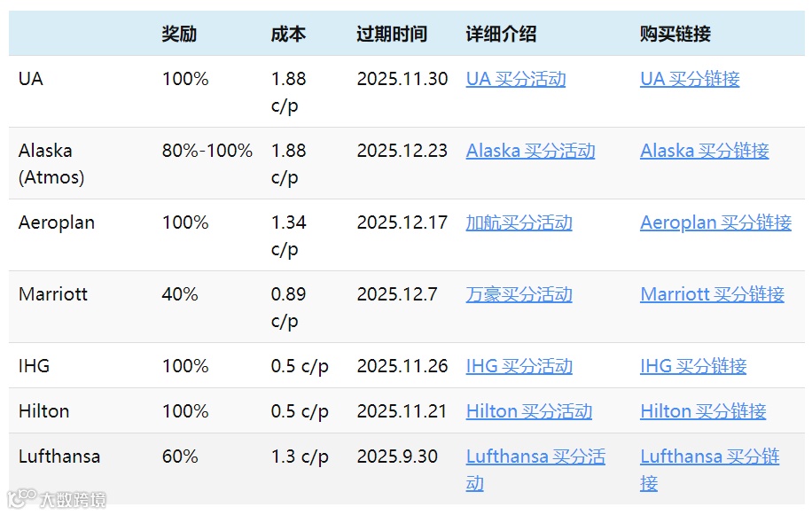The height and width of the screenshot is (515, 812).
Task: Click Lufthansa's 60% bonus value
Action: tap(180, 456)
